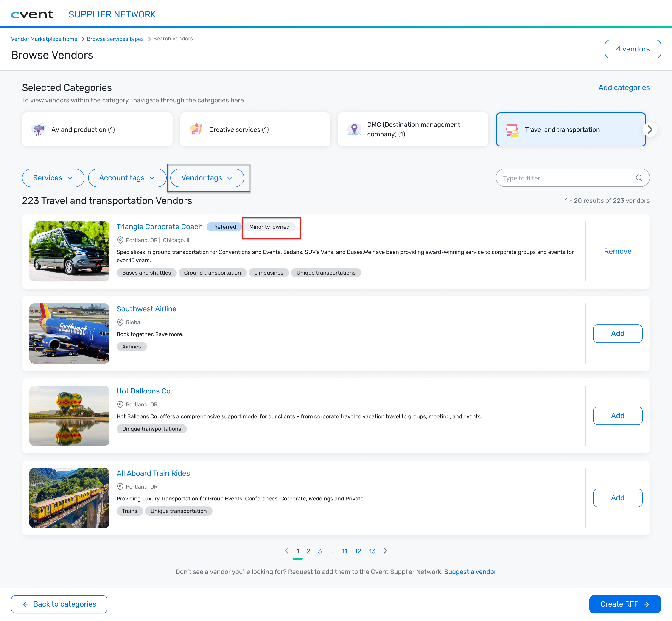Open Hot Balloons Co. vendor page
The width and height of the screenshot is (672, 621).
coord(145,391)
